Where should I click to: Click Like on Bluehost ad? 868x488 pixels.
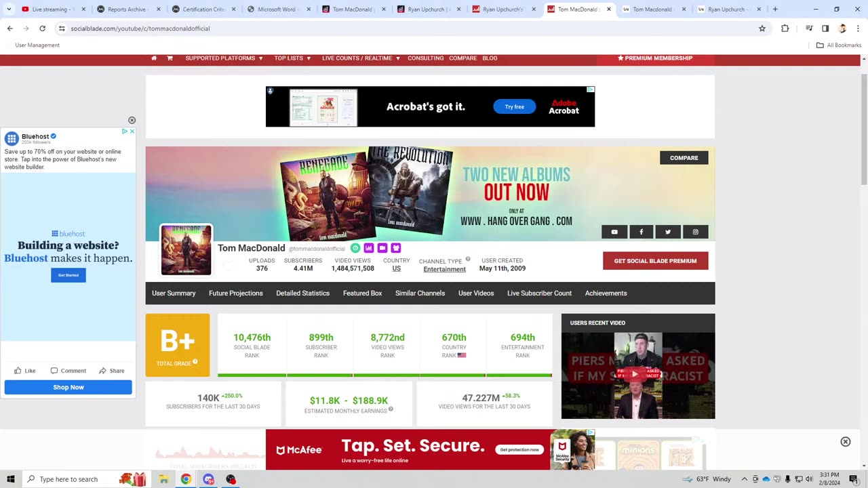(25, 371)
